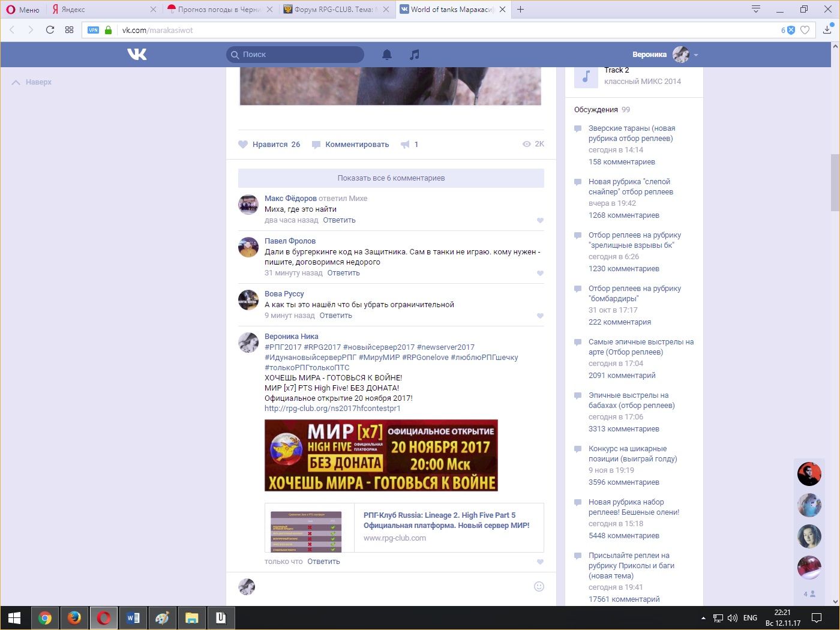
Task: Bookmark page with heart icon in address bar
Action: [805, 30]
